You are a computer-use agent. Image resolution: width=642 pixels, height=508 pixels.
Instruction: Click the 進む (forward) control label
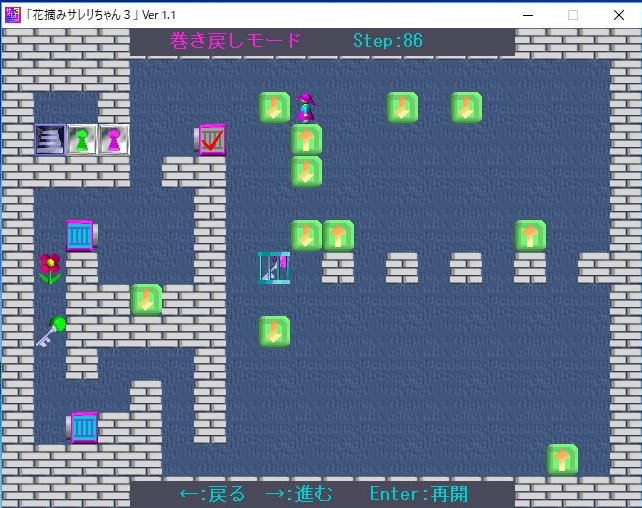tap(299, 494)
